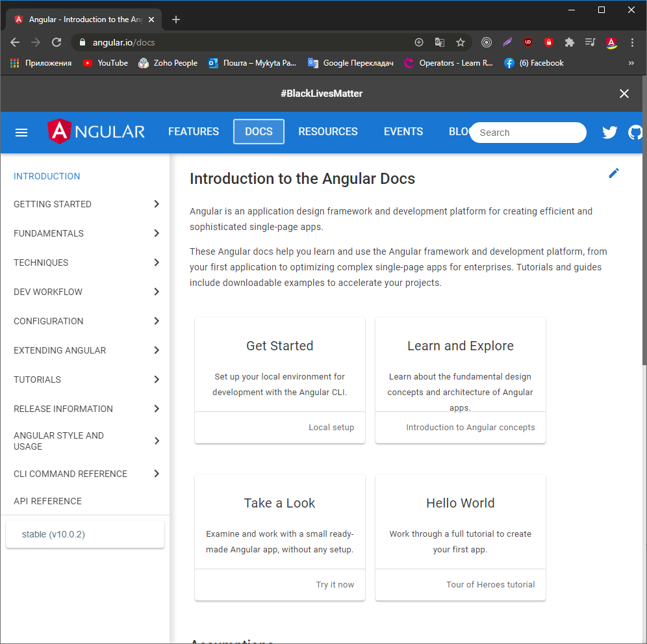Screen dimensions: 647x644
Task: Open Zoho People bookmark
Action: click(x=168, y=63)
